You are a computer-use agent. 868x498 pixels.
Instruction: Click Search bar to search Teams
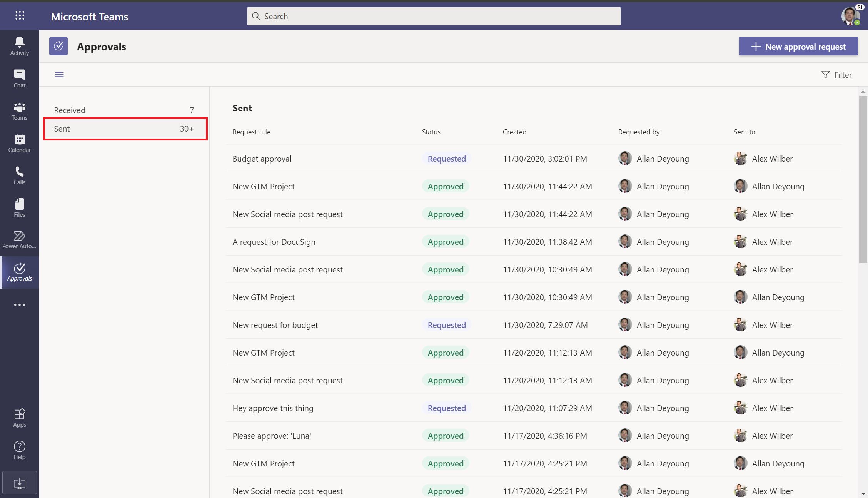(x=433, y=16)
